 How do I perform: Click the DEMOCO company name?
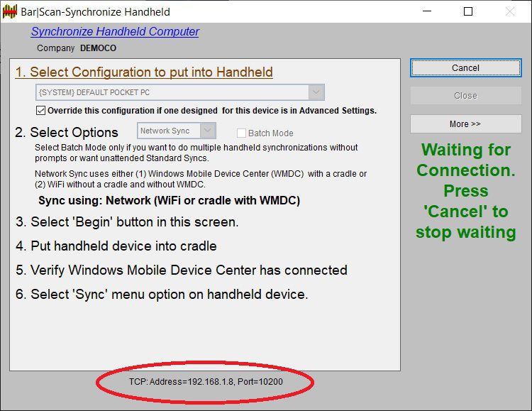tap(98, 48)
